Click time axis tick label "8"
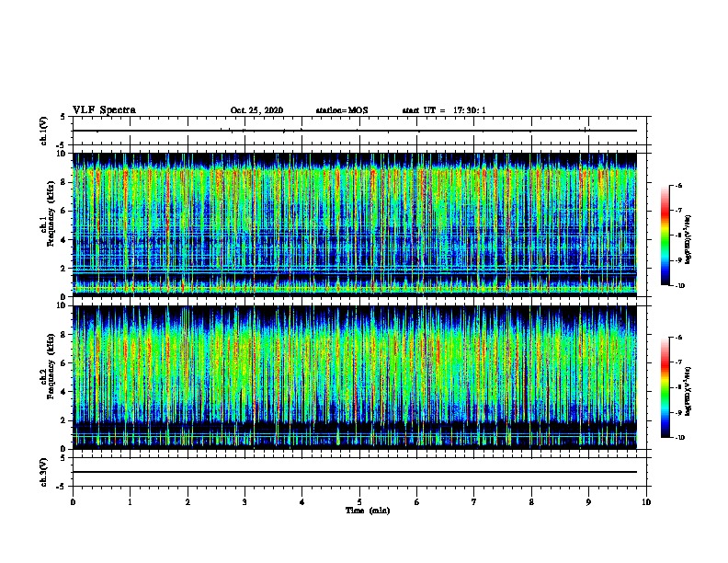Viewport: 728px width, 563px height. tap(531, 502)
